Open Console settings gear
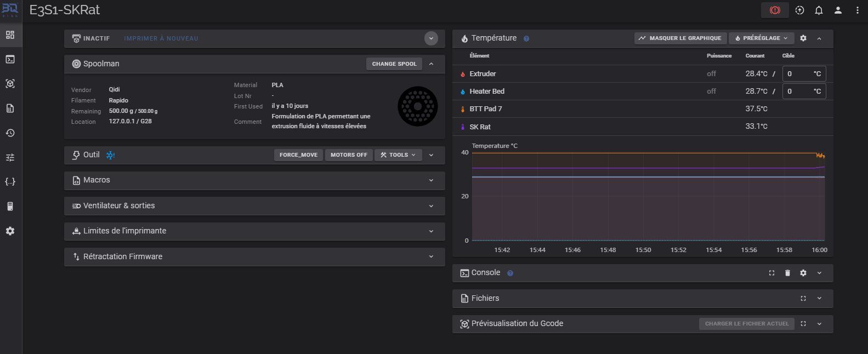The height and width of the screenshot is (354, 868). click(x=803, y=273)
